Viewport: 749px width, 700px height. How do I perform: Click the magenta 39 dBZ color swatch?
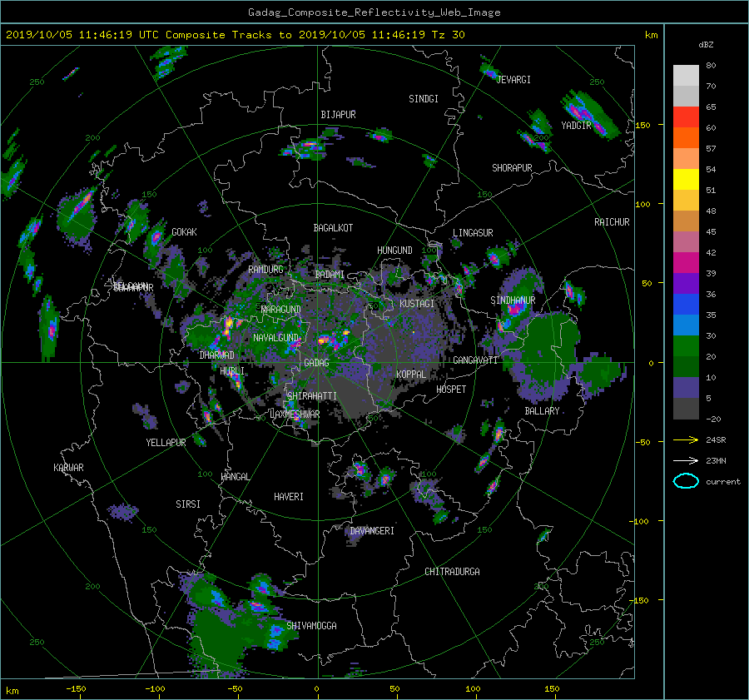point(686,262)
